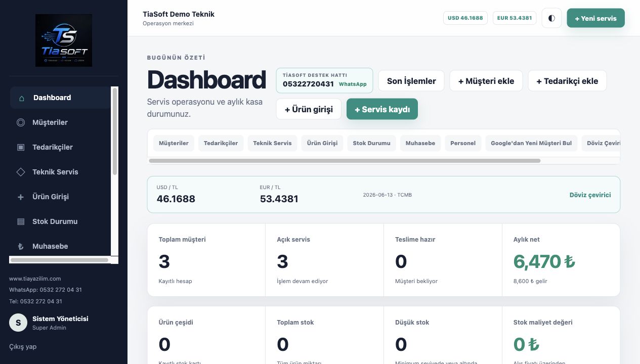Select the Teknik Servis shortcut chip
The image size is (640, 364).
[x=272, y=143]
